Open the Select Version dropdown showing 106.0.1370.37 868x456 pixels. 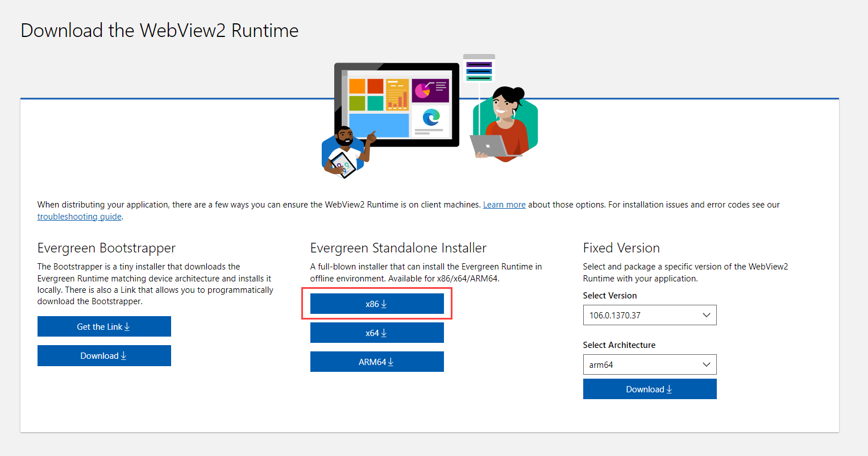pos(650,315)
